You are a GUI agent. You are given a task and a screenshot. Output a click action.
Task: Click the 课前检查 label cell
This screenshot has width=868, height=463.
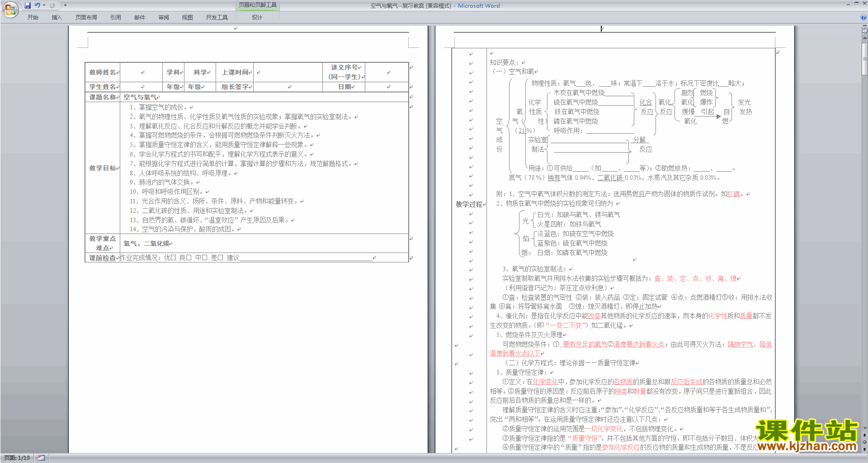[x=103, y=258]
